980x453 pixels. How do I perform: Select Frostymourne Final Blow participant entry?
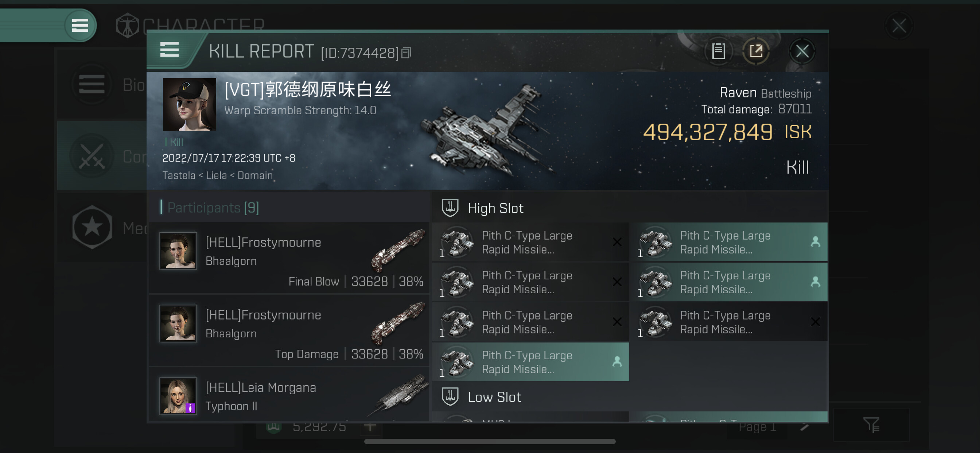(289, 258)
